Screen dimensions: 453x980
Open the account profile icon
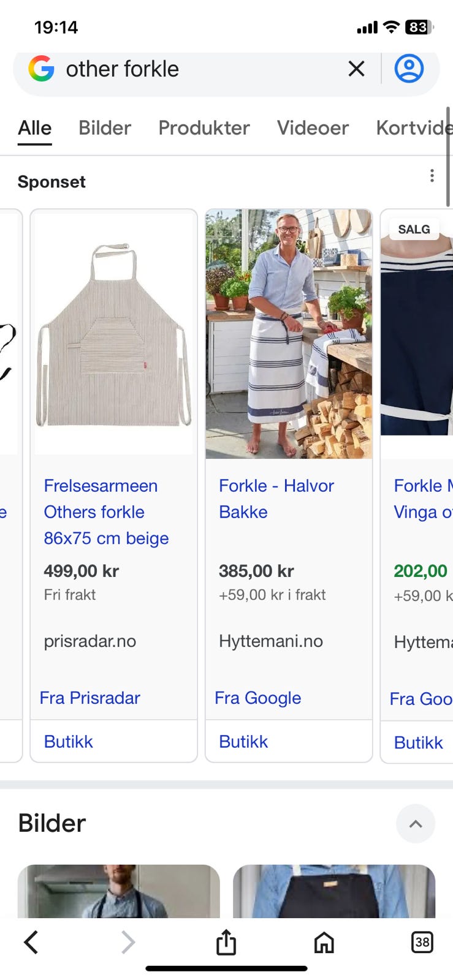pyautogui.click(x=409, y=69)
